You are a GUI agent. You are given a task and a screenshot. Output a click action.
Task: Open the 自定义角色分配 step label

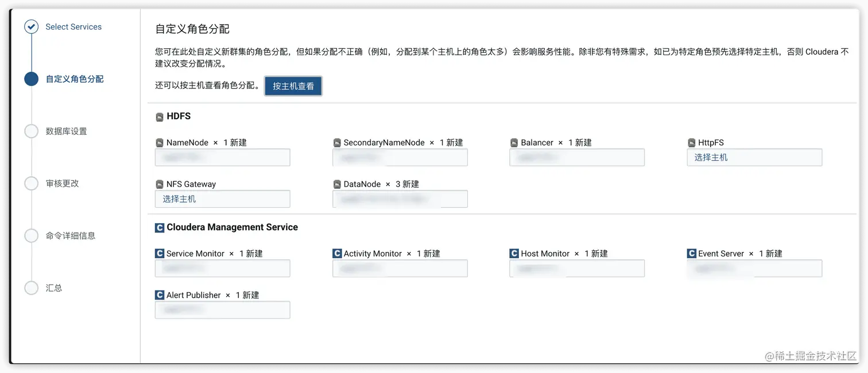[75, 79]
